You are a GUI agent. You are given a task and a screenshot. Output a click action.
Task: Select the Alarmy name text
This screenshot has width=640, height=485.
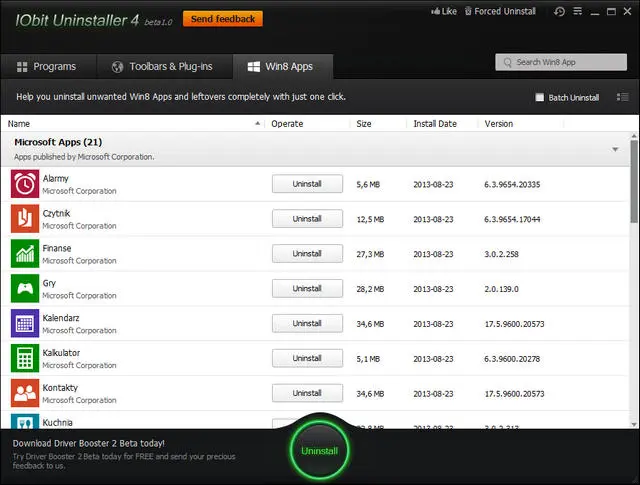[x=56, y=178]
